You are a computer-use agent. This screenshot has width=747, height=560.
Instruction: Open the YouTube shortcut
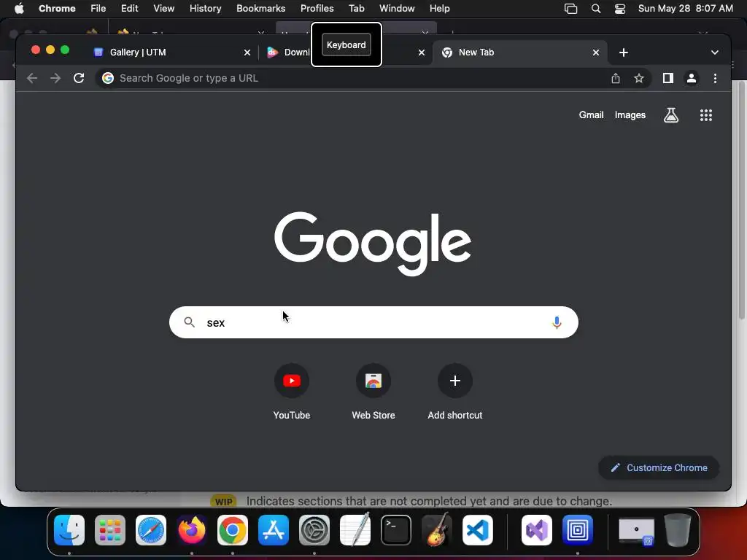tap(292, 392)
